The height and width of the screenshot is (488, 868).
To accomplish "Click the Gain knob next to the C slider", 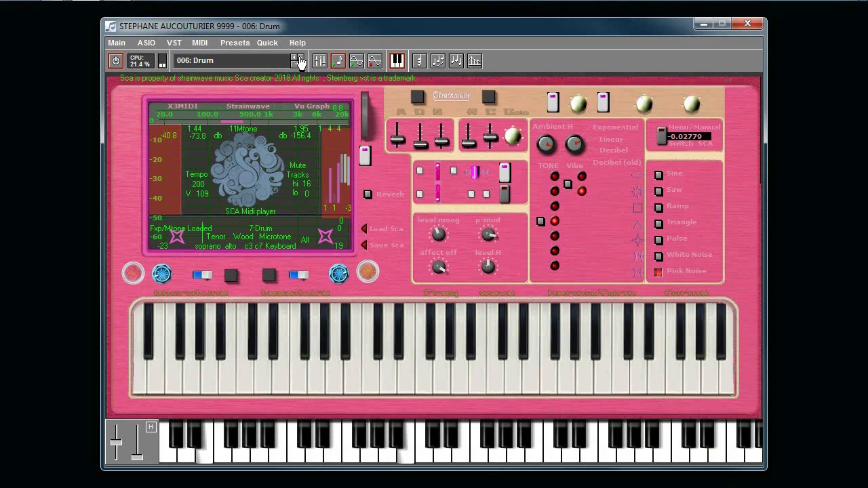I will click(513, 136).
